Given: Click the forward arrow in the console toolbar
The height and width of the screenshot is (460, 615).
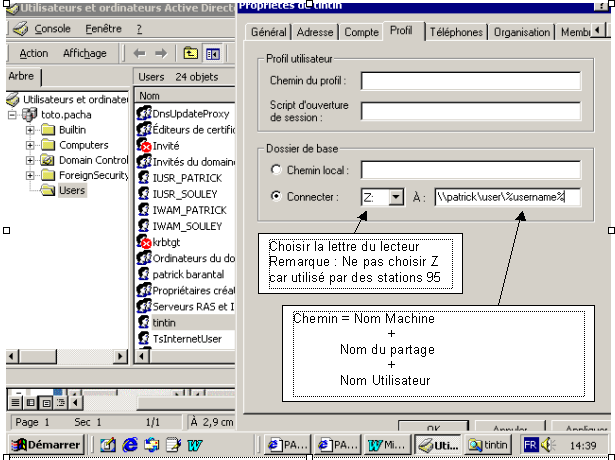Looking at the screenshot, I should tap(160, 53).
